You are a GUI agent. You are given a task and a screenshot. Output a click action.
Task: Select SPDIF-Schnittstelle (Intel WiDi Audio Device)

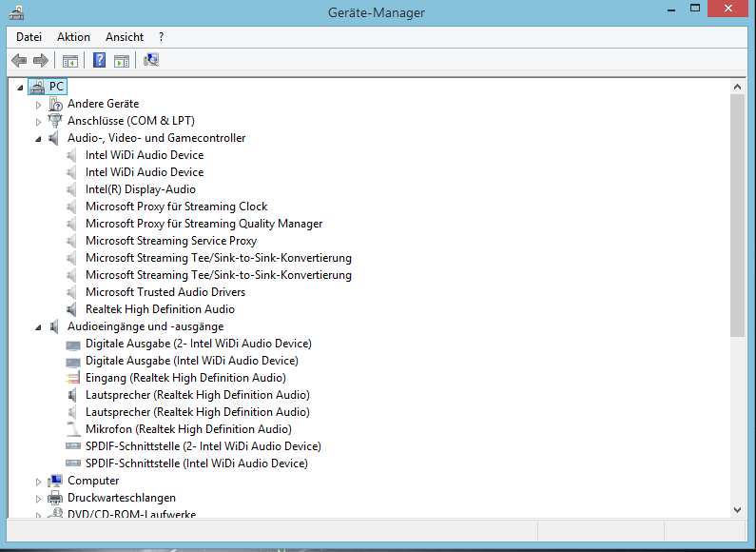(x=197, y=463)
